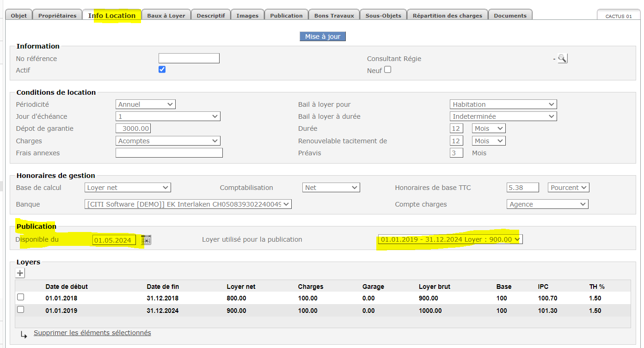Viewport: 644px width, 348px height.
Task: Open the Banque account dropdown
Action: click(188, 204)
